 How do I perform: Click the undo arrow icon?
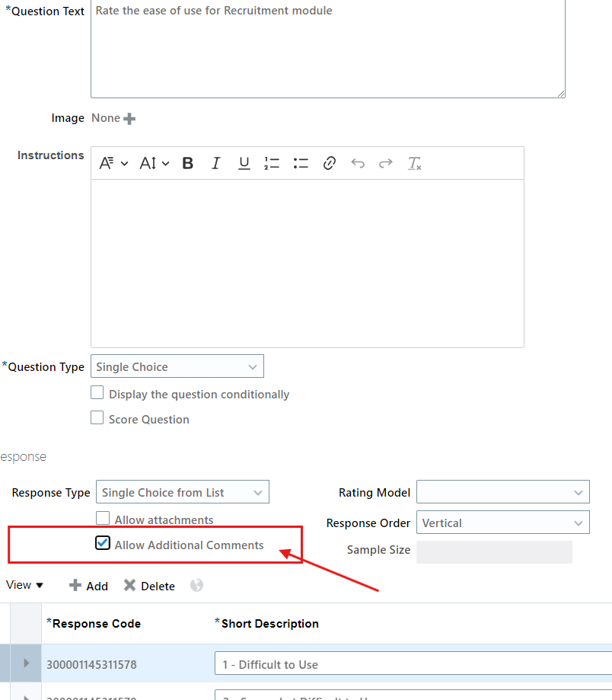pos(357,162)
